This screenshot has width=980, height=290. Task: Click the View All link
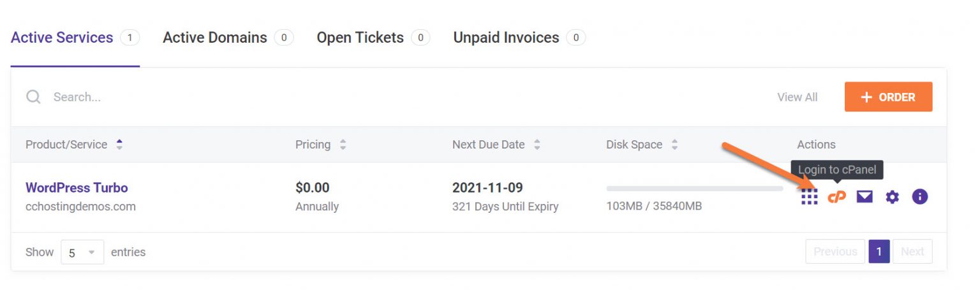[x=797, y=97]
